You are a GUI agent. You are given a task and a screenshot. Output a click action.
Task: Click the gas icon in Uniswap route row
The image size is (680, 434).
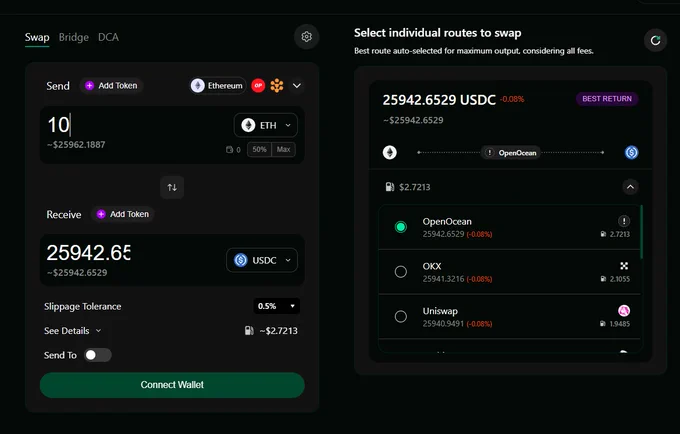603,323
